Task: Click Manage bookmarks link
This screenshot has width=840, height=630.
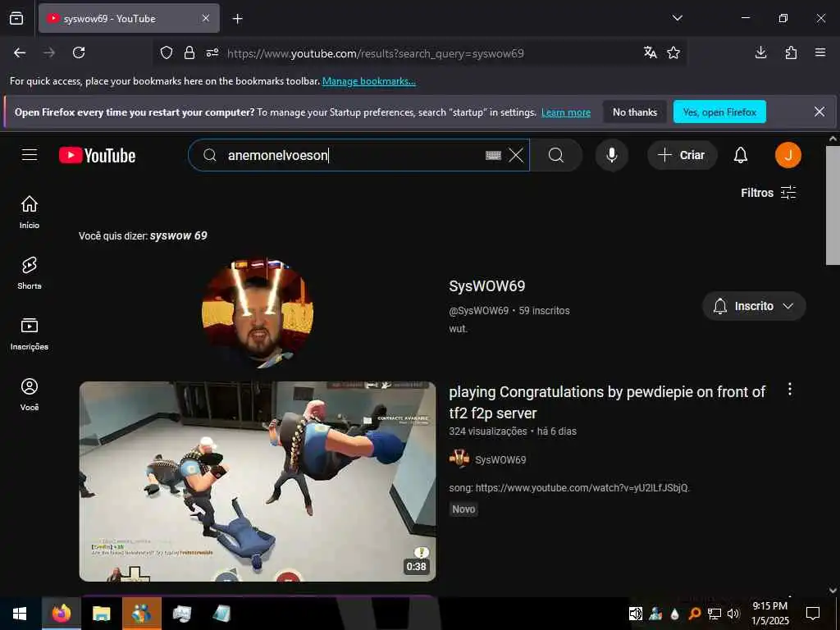Action: click(x=368, y=81)
